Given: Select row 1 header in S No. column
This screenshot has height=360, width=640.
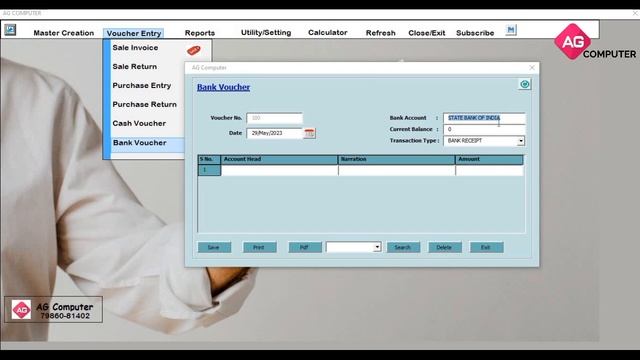Looking at the screenshot, I should (209, 170).
